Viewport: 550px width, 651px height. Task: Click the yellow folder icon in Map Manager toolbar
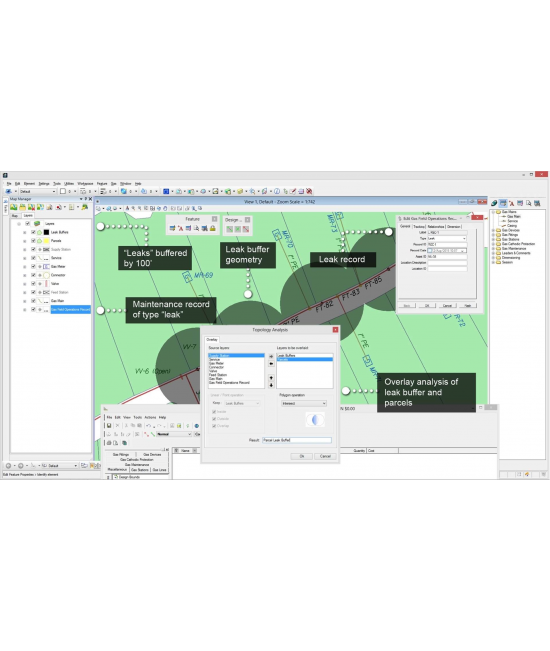22,207
